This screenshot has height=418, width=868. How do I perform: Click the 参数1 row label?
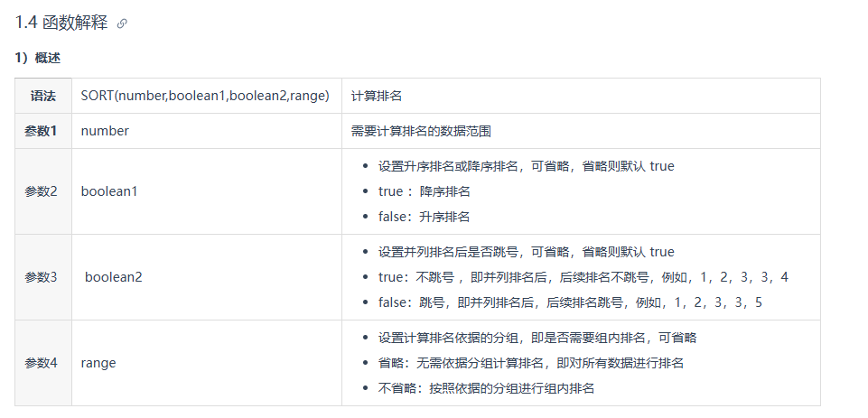coord(42,131)
